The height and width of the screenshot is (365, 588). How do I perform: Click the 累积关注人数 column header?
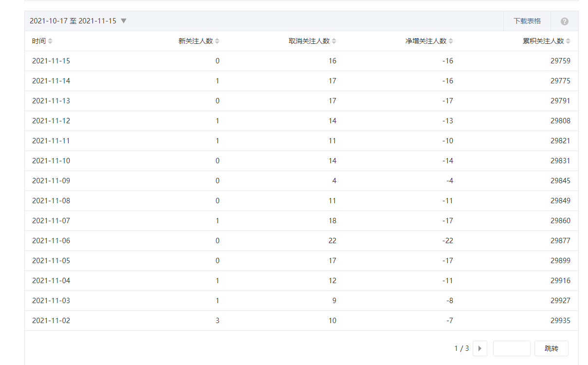pos(543,41)
